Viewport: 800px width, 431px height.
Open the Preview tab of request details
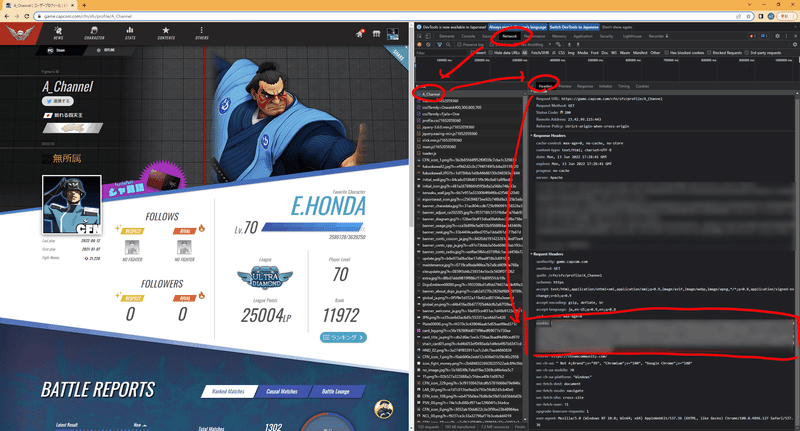565,86
